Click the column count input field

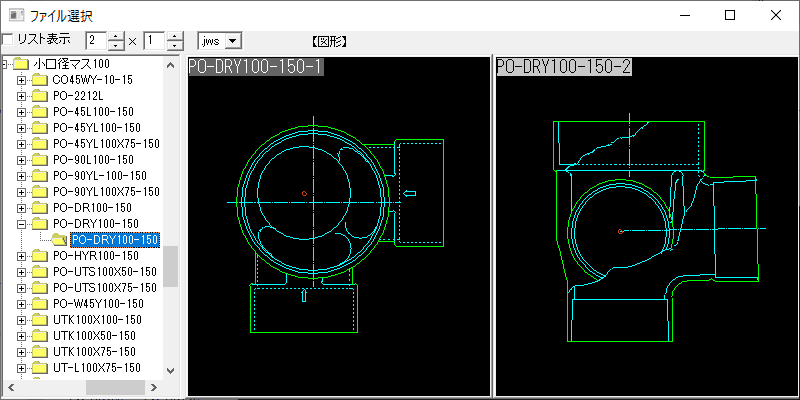(96, 41)
